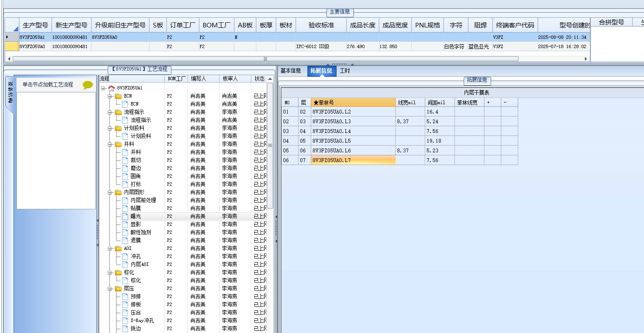The width and height of the screenshot is (644, 333).
Task: Collapse the ECN folder node
Action: point(110,96)
